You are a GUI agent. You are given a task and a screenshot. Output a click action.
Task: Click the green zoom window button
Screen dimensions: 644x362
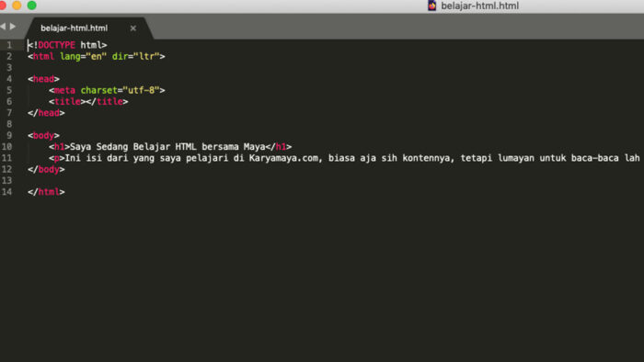[x=31, y=6]
